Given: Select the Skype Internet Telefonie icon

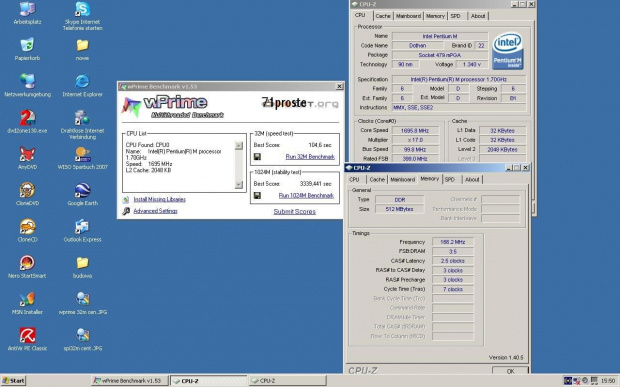Looking at the screenshot, I should 82,9.
